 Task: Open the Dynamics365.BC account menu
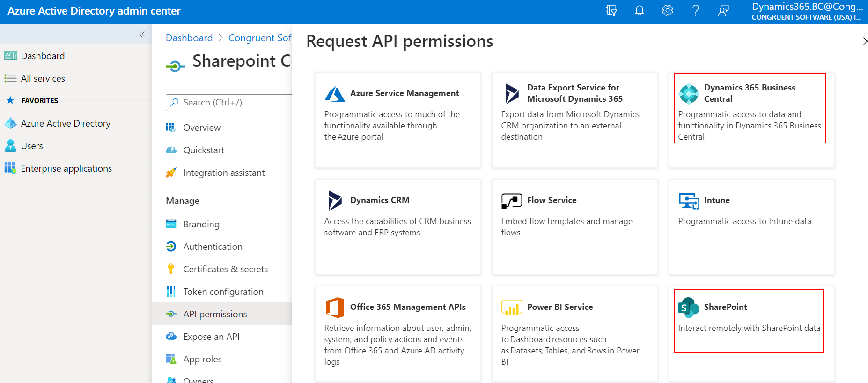pos(807,11)
